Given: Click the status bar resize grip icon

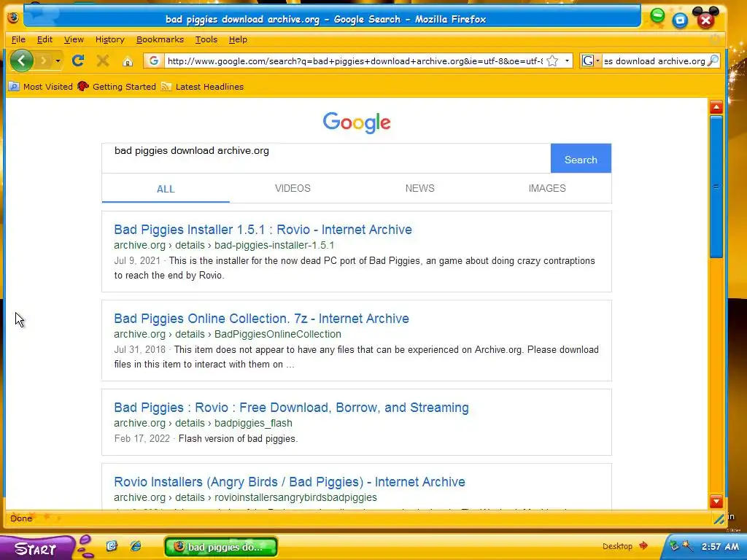Looking at the screenshot, I should pyautogui.click(x=719, y=519).
